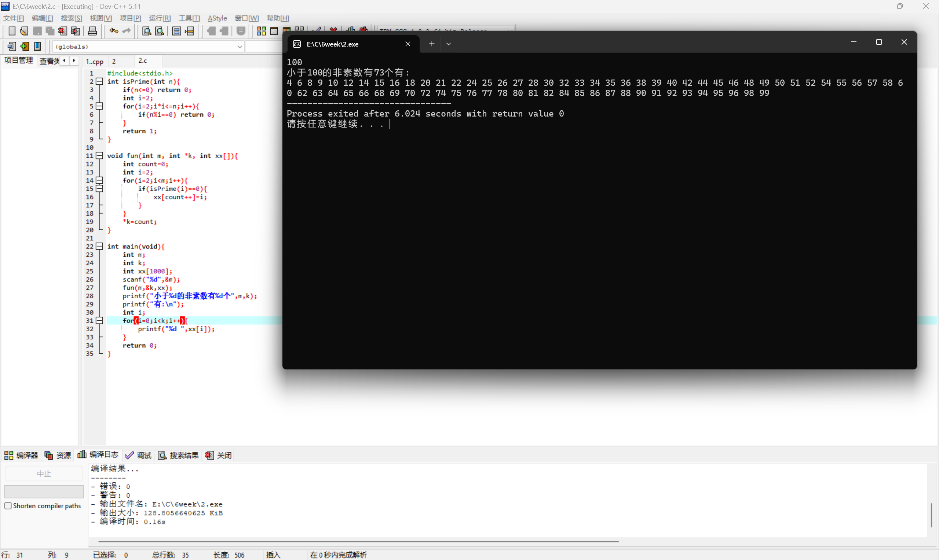Add a new terminal tab with plus button

pos(432,44)
